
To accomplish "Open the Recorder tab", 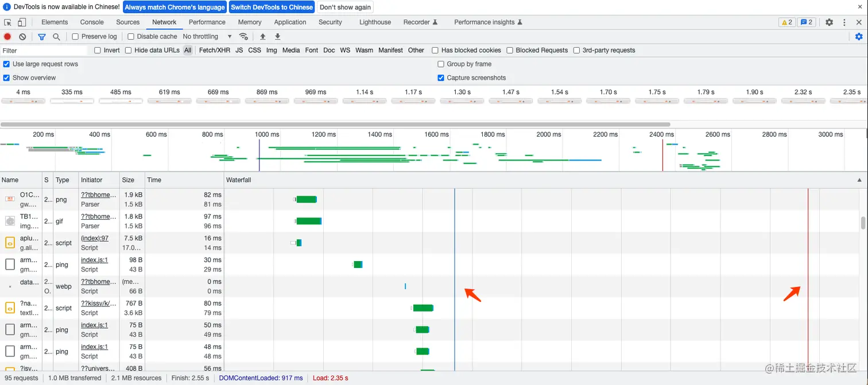I will [420, 22].
